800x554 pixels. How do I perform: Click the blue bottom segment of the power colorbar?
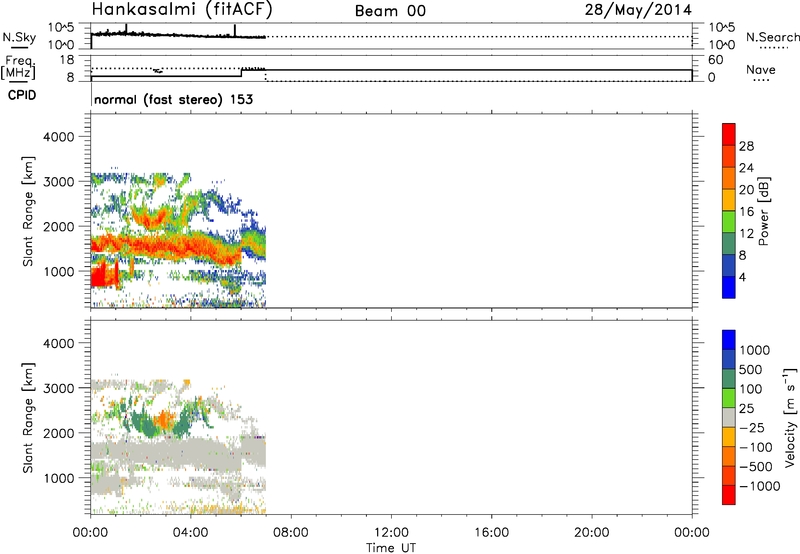click(729, 287)
